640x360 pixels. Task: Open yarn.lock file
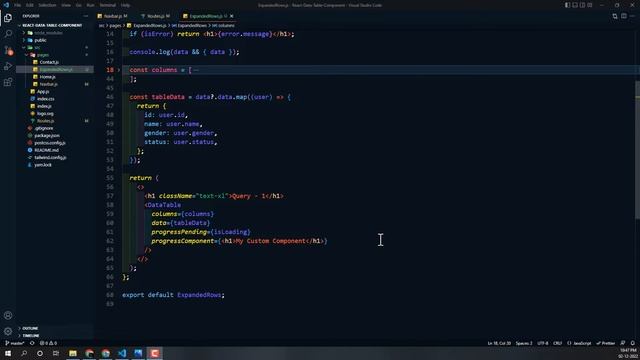[43, 165]
